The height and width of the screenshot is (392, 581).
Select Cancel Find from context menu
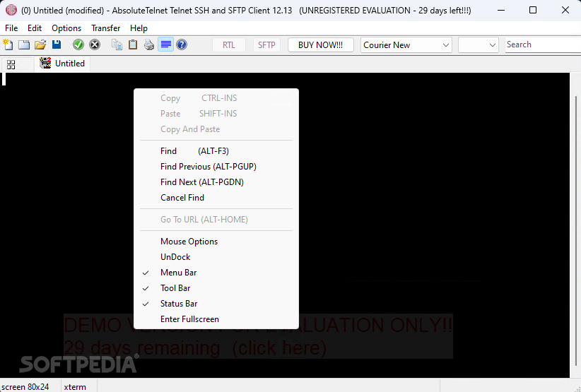216,198
